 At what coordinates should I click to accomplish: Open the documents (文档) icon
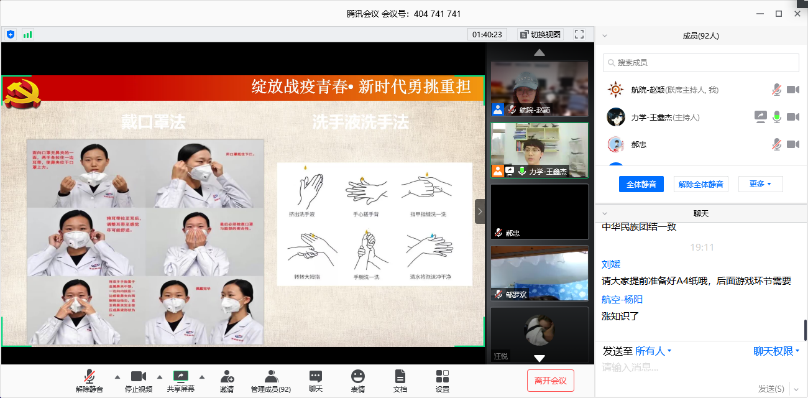click(x=400, y=381)
